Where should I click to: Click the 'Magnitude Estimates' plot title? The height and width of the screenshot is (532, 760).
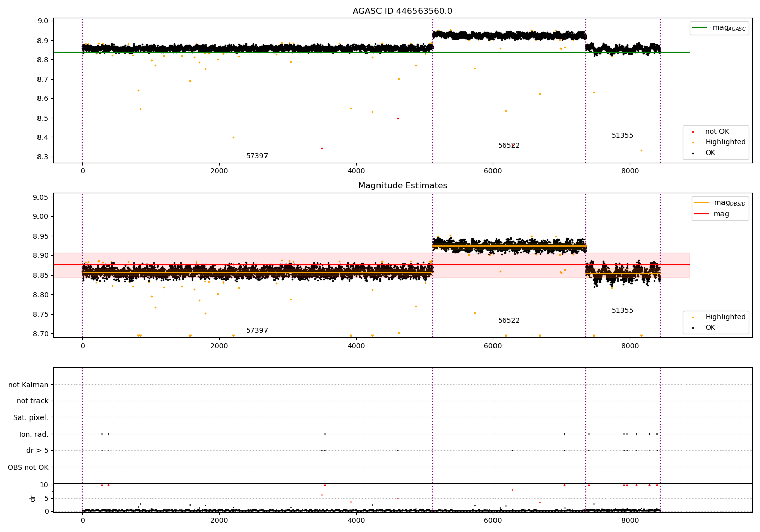tap(402, 186)
